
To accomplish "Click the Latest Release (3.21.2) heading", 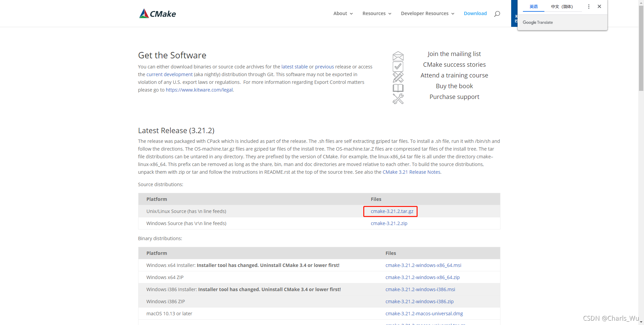I will 176,130.
